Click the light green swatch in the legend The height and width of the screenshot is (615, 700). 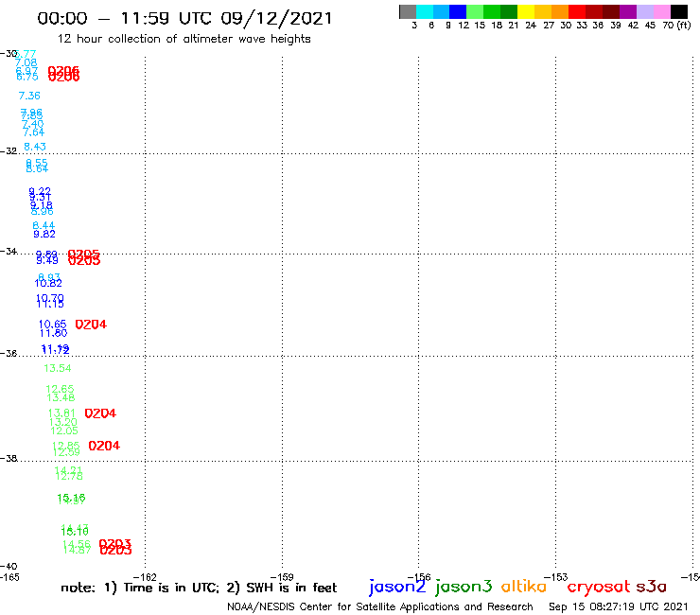click(x=475, y=11)
